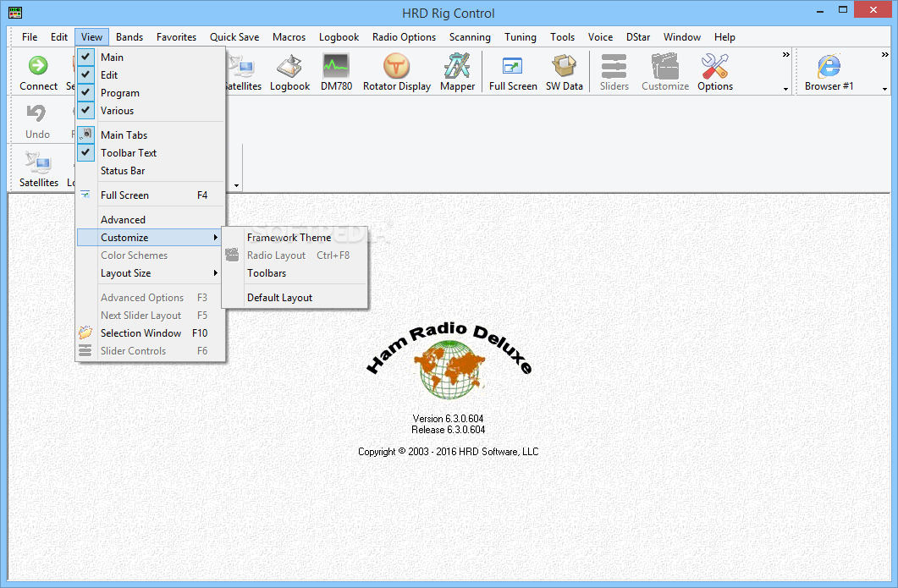Click the Slider Controls menu icon

click(x=85, y=350)
